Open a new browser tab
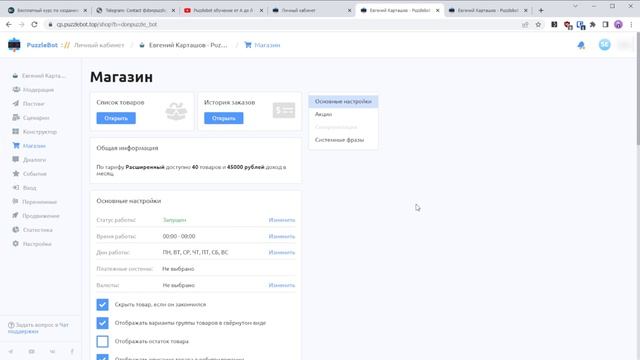Viewport: 640px width, 360px height. (x=541, y=10)
